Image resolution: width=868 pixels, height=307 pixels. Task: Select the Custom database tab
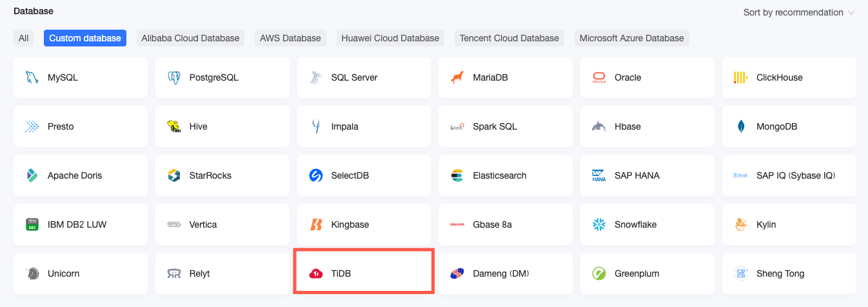click(x=85, y=38)
